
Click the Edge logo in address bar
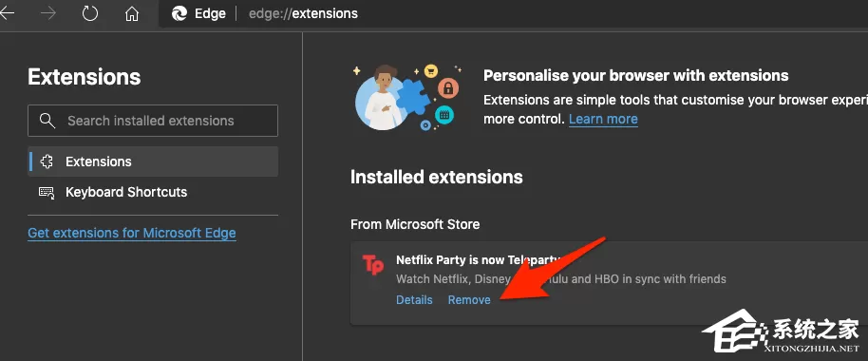[179, 13]
